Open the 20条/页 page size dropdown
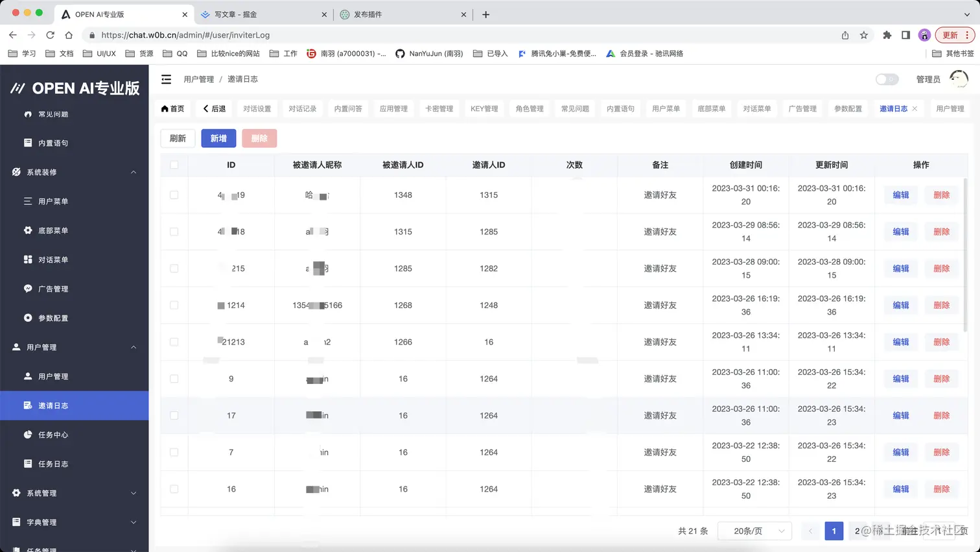This screenshot has width=980, height=552. [x=754, y=531]
